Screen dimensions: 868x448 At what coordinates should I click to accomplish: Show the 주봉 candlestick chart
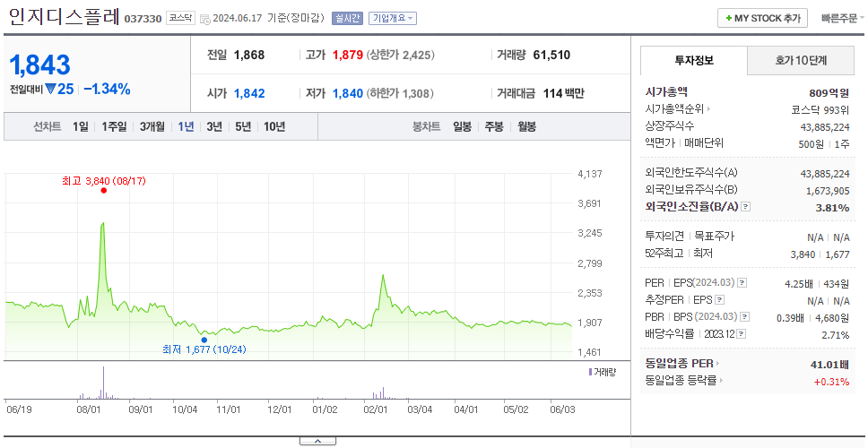pos(494,126)
